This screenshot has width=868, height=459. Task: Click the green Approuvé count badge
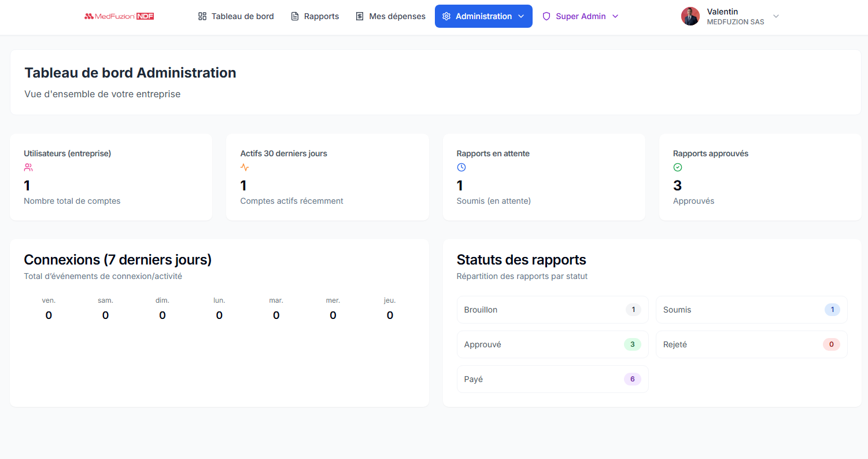pyautogui.click(x=632, y=344)
